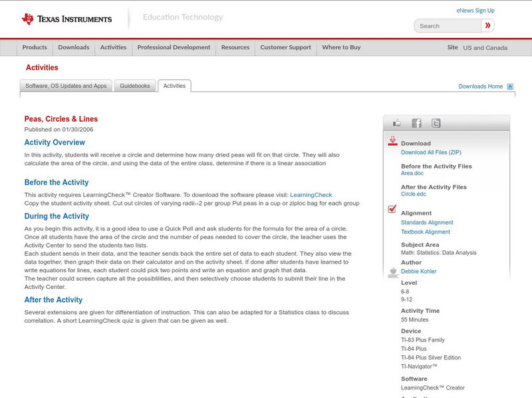This screenshot has height=398, width=532.
Task: Click the Before the Activity Files label
Action: point(436,166)
